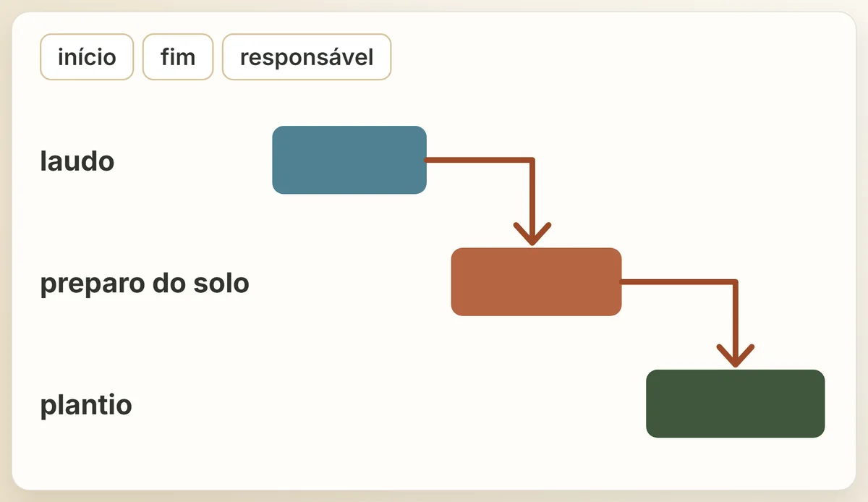Open the blue laudo task bar
The height and width of the screenshot is (502, 868).
pyautogui.click(x=349, y=160)
